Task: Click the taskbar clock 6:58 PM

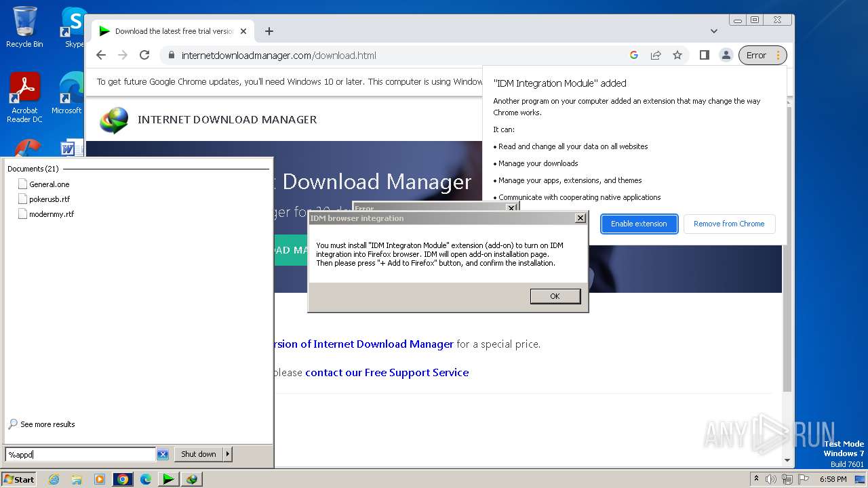Action: click(x=833, y=479)
